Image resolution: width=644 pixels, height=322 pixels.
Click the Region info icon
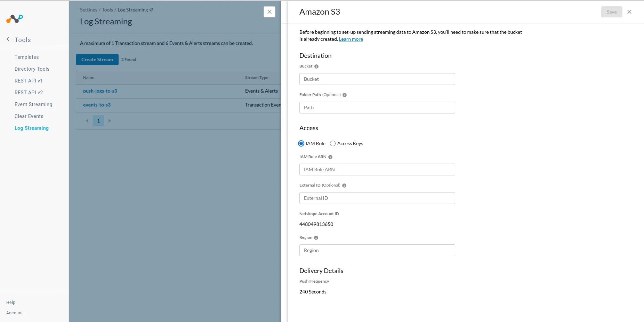tap(316, 238)
